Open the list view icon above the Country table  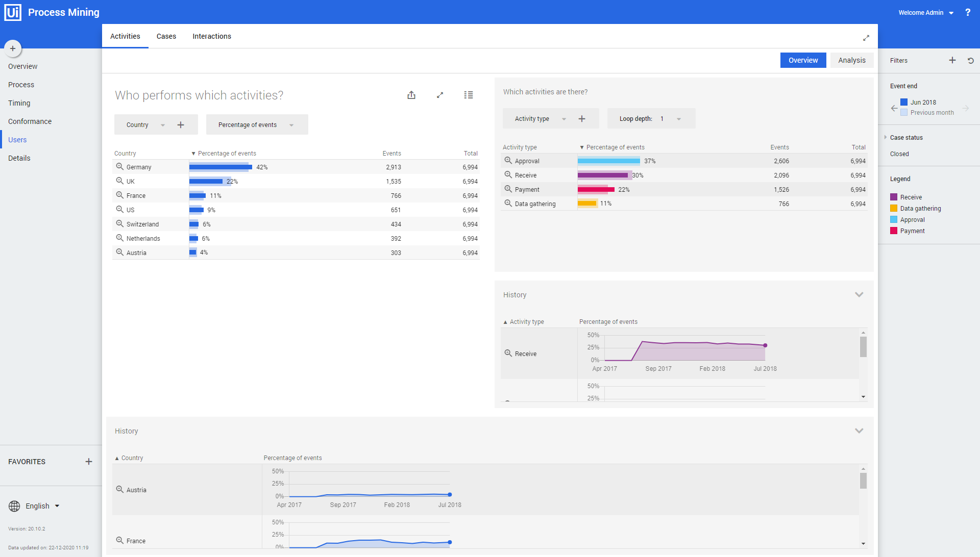(x=469, y=95)
